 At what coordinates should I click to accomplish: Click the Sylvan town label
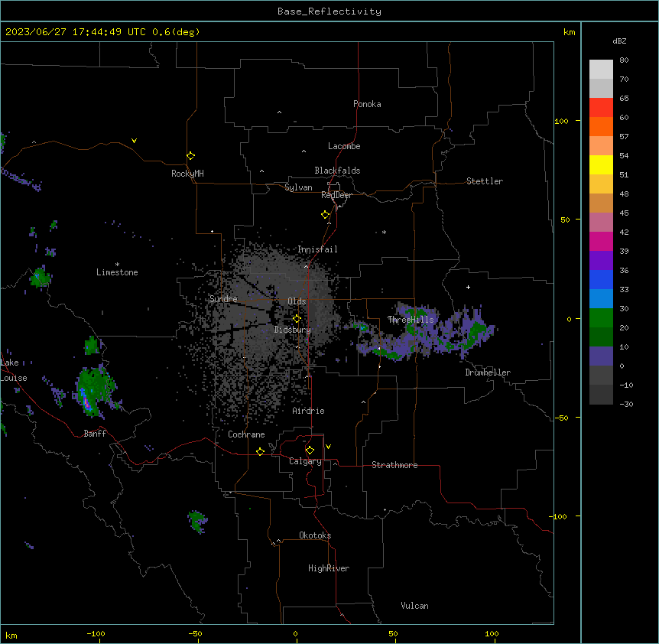[x=298, y=187]
